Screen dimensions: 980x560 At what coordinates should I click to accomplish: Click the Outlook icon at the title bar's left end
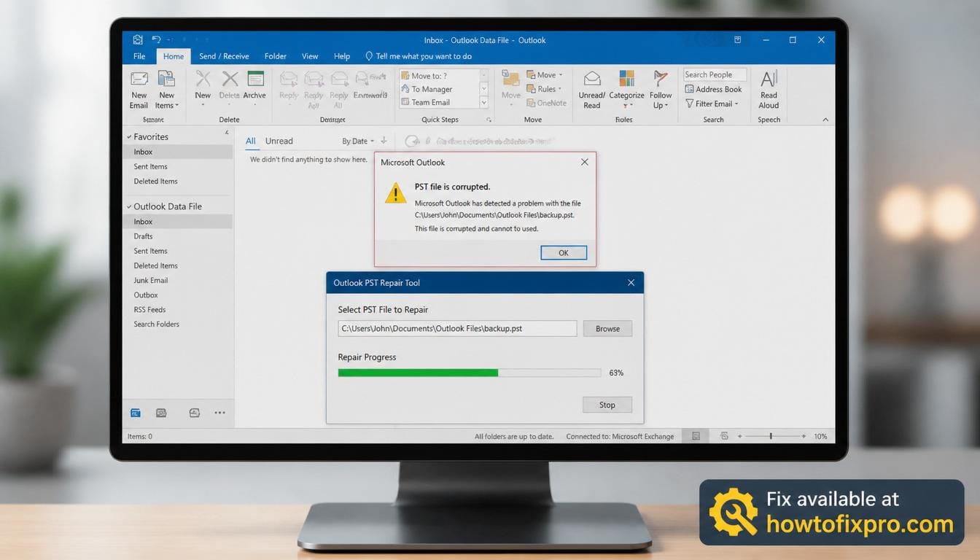point(138,40)
